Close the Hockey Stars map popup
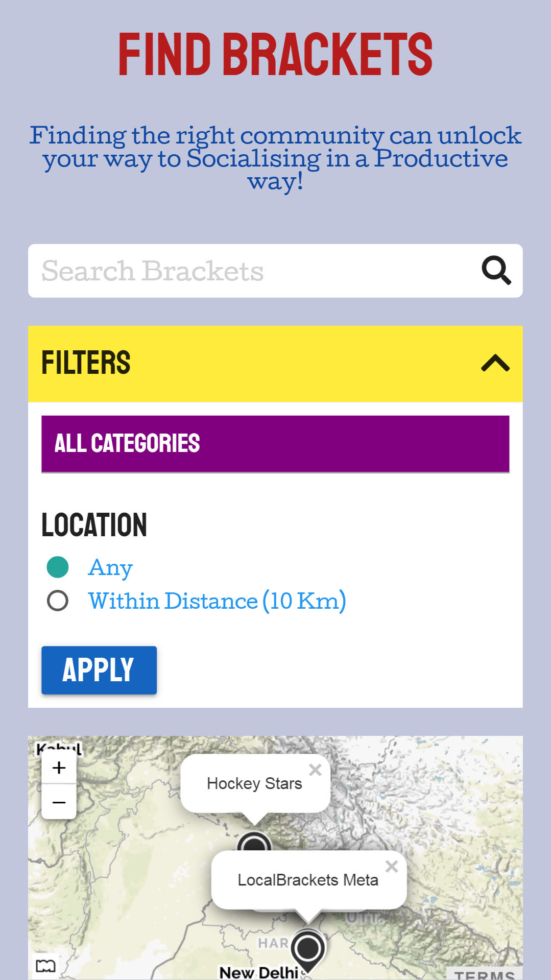 (316, 770)
